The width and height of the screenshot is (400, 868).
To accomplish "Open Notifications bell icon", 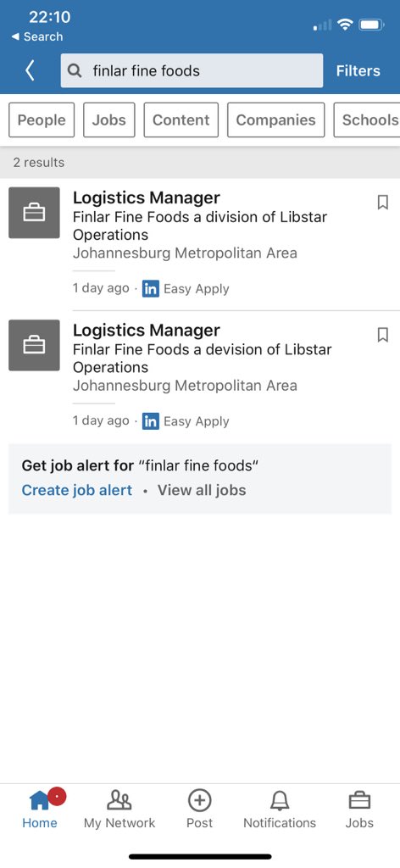I will (280, 800).
